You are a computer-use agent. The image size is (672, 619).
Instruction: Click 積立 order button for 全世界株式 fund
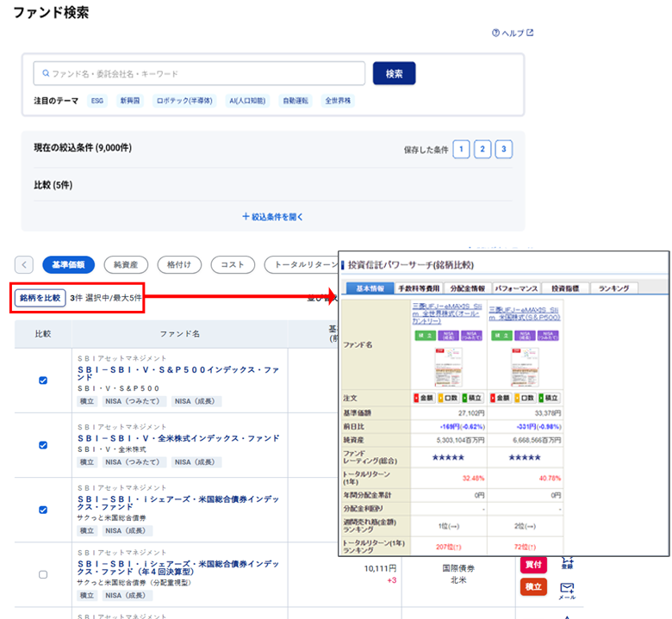pyautogui.click(x=472, y=398)
